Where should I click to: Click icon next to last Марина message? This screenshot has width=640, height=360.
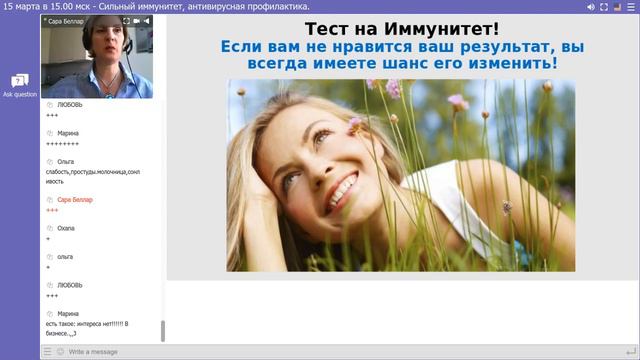50,314
